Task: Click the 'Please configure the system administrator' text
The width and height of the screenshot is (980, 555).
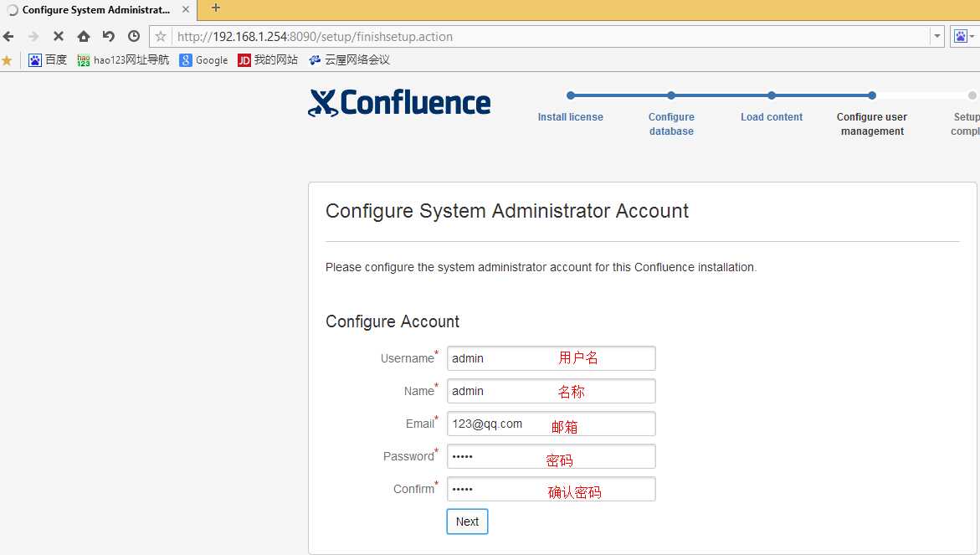Action: (x=541, y=268)
